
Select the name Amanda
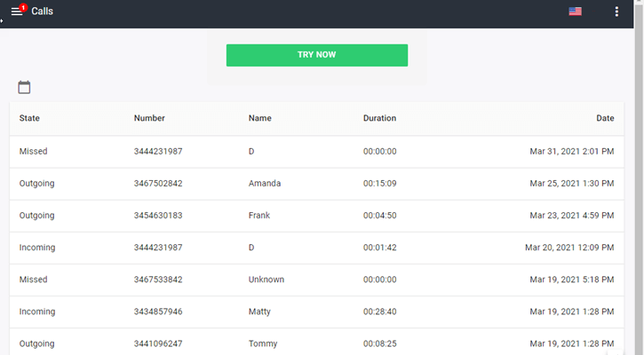(265, 184)
